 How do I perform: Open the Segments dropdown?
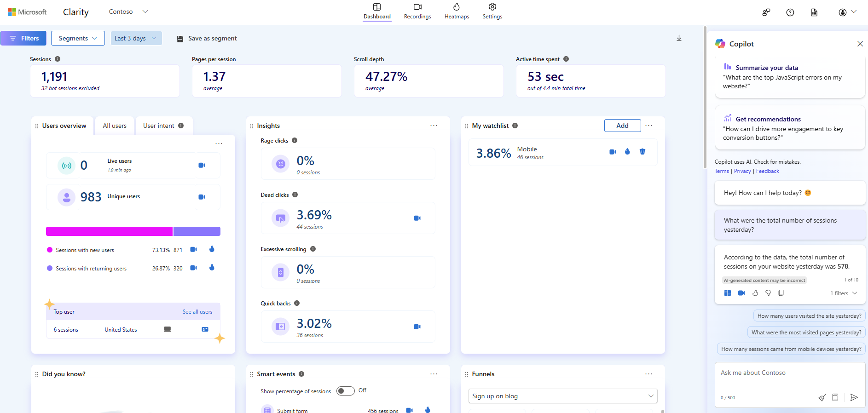tap(78, 38)
